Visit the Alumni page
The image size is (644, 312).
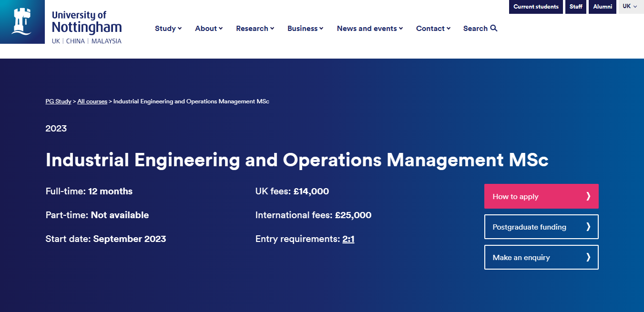[603, 7]
